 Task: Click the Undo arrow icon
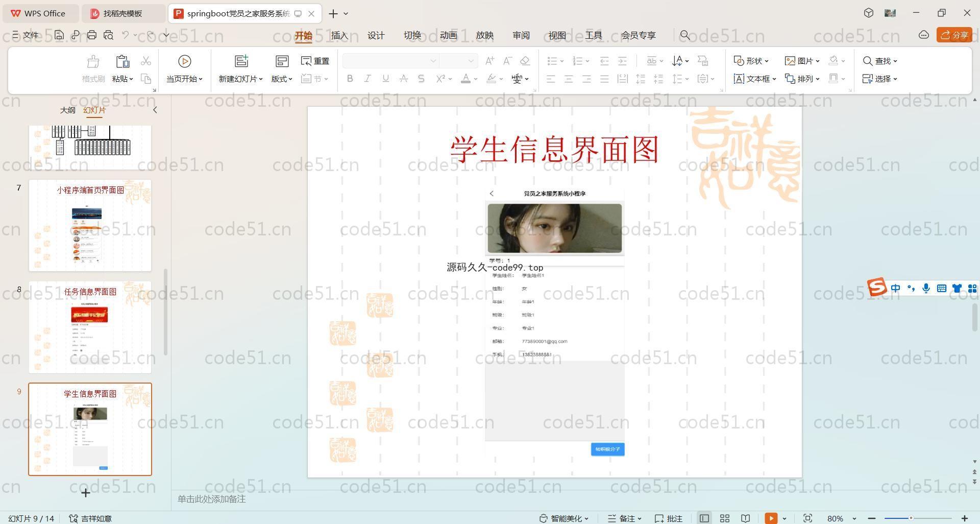click(126, 35)
